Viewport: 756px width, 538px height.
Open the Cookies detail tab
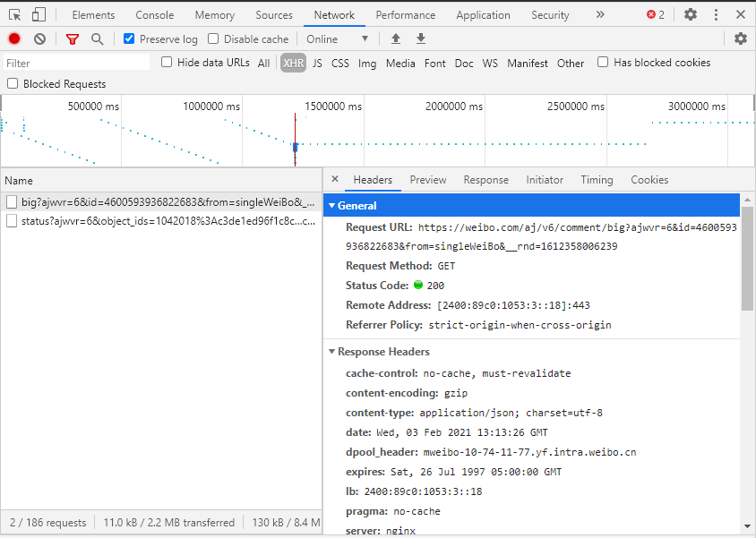coord(649,180)
